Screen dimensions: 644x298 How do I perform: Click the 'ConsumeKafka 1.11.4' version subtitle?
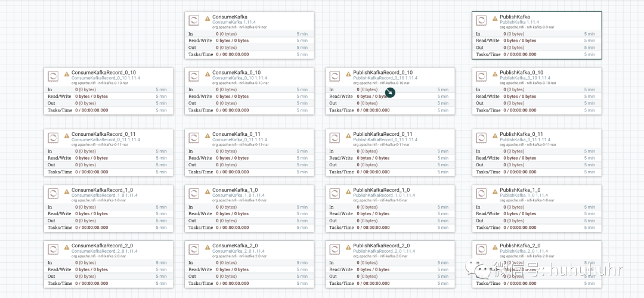231,22
